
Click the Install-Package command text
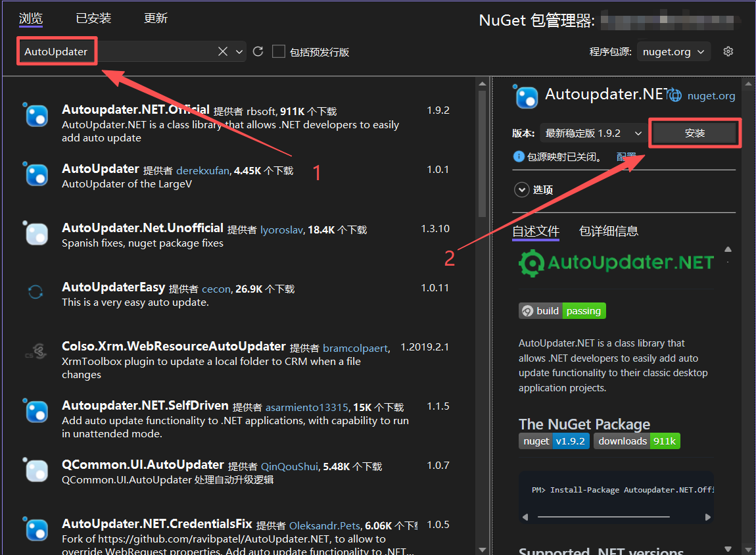coord(623,490)
